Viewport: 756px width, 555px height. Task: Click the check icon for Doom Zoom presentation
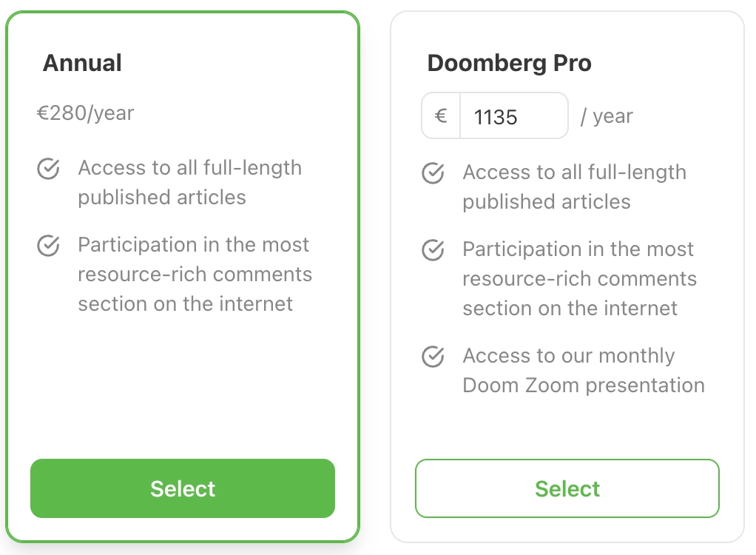(x=433, y=357)
